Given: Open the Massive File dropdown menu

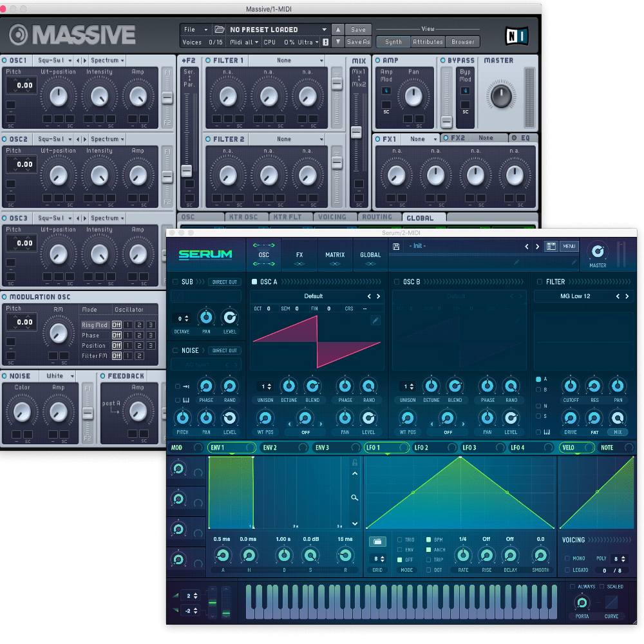Looking at the screenshot, I should (x=196, y=30).
